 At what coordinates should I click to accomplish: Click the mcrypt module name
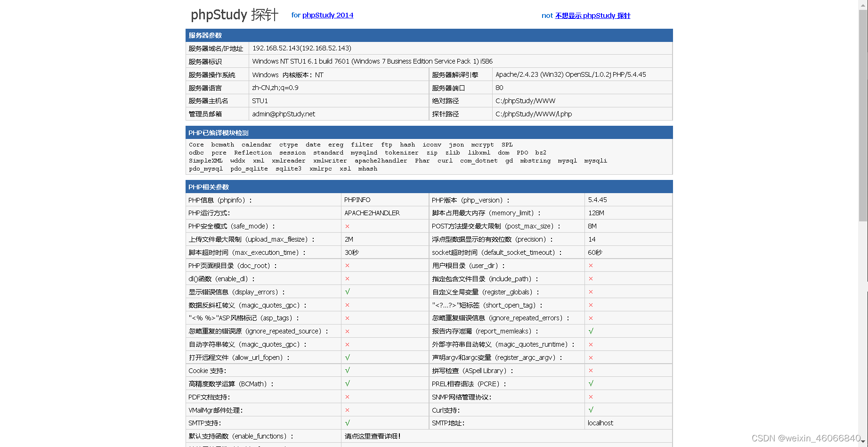[482, 145]
